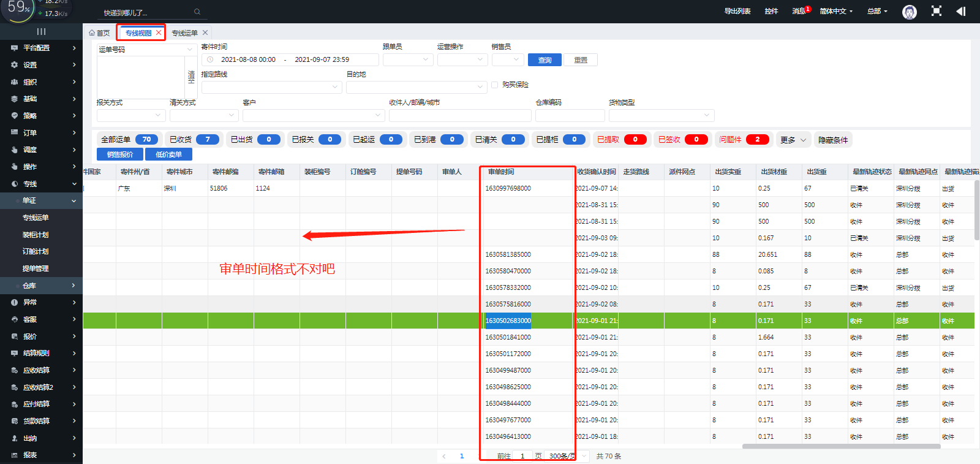Select the 全部运单 status filter
Viewport: 980px width, 464px height.
[129, 140]
